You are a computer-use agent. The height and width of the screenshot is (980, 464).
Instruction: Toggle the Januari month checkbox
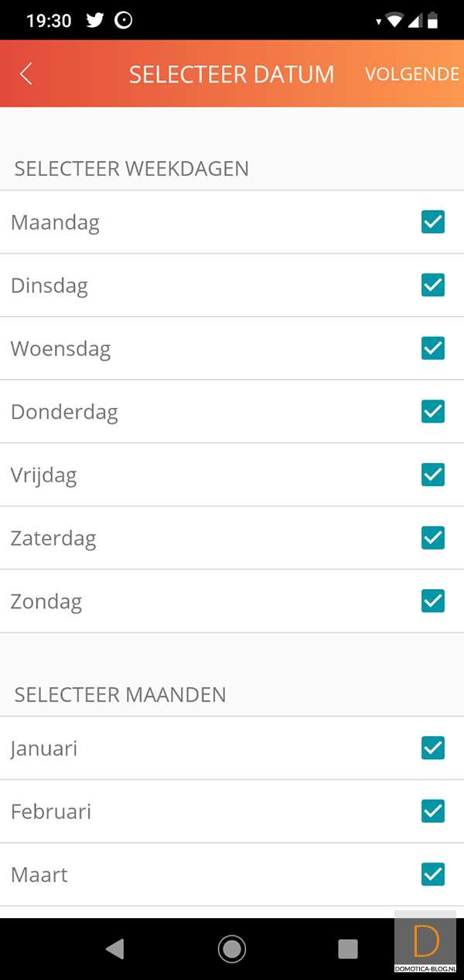pos(433,748)
